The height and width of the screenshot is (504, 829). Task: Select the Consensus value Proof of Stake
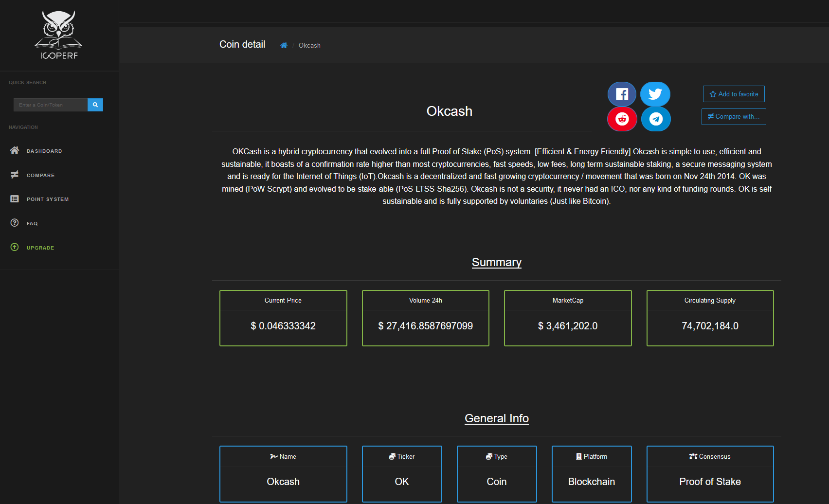tap(710, 482)
